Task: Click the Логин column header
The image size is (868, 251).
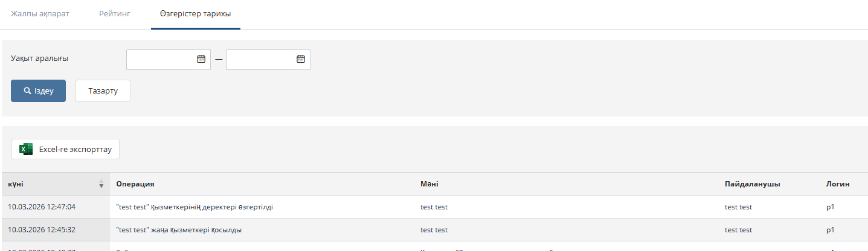Action: click(838, 184)
